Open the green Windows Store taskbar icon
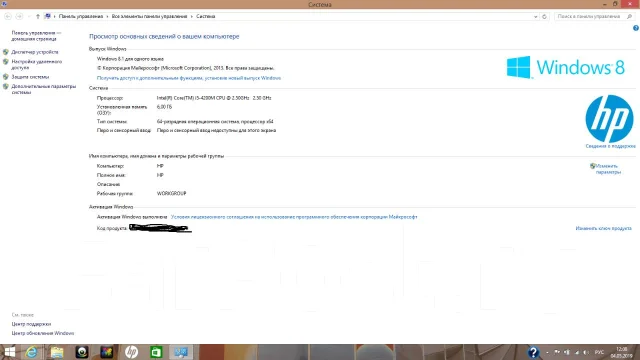The height and width of the screenshot is (360, 640). [x=156, y=352]
